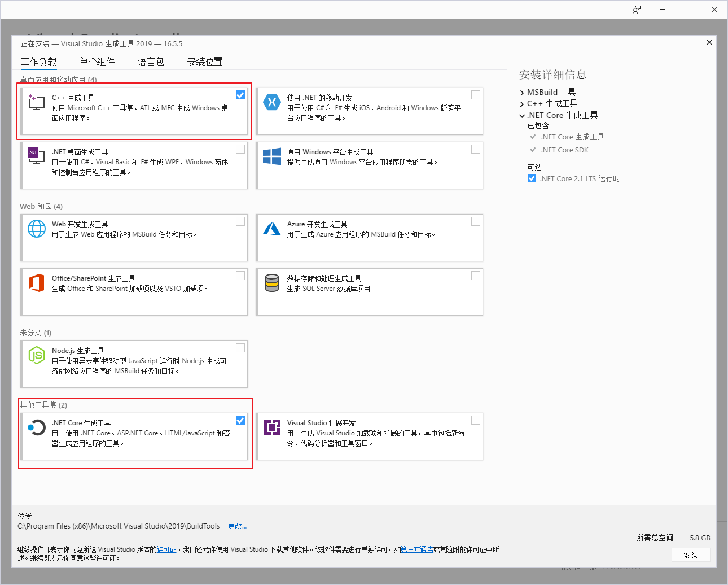728x585 pixels.
Task: Uncheck the C++ 生成工具 workload checkbox
Action: [x=240, y=95]
